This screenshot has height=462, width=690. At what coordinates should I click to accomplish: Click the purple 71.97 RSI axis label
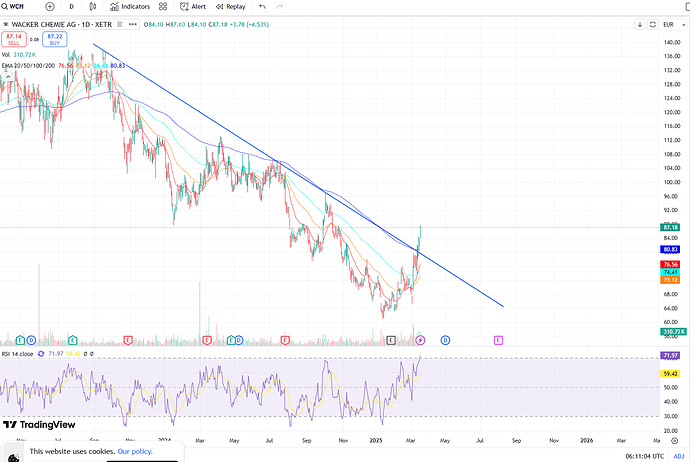click(670, 356)
